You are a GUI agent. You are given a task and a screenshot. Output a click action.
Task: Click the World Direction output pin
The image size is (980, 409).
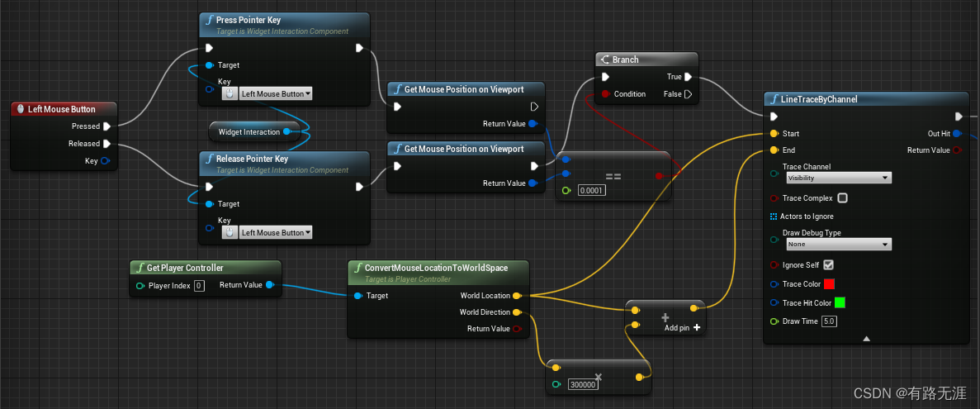click(x=516, y=312)
